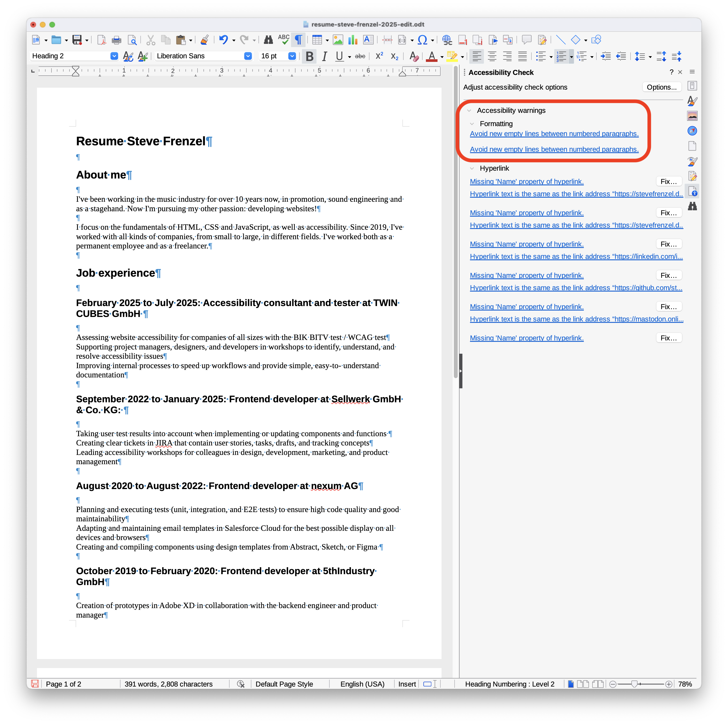This screenshot has width=728, height=724.
Task: Open the Navigator compass sidebar icon
Action: [692, 131]
